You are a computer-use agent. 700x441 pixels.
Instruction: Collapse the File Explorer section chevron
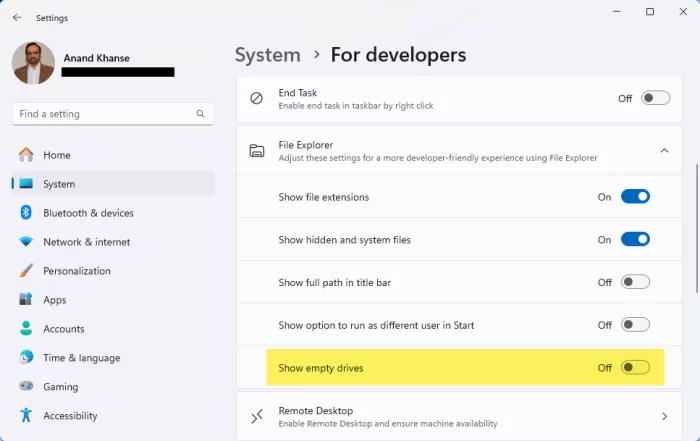(x=664, y=151)
